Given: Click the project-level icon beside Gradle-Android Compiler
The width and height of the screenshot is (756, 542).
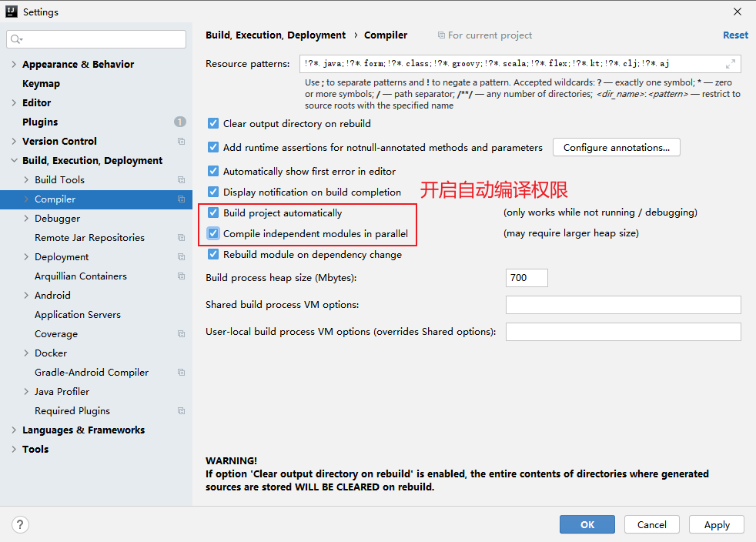Looking at the screenshot, I should coord(181,373).
